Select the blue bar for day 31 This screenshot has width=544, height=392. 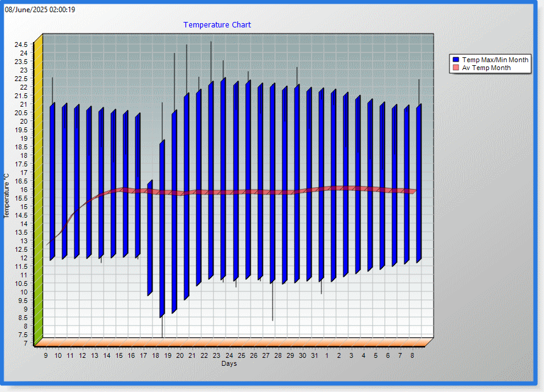[321, 185]
